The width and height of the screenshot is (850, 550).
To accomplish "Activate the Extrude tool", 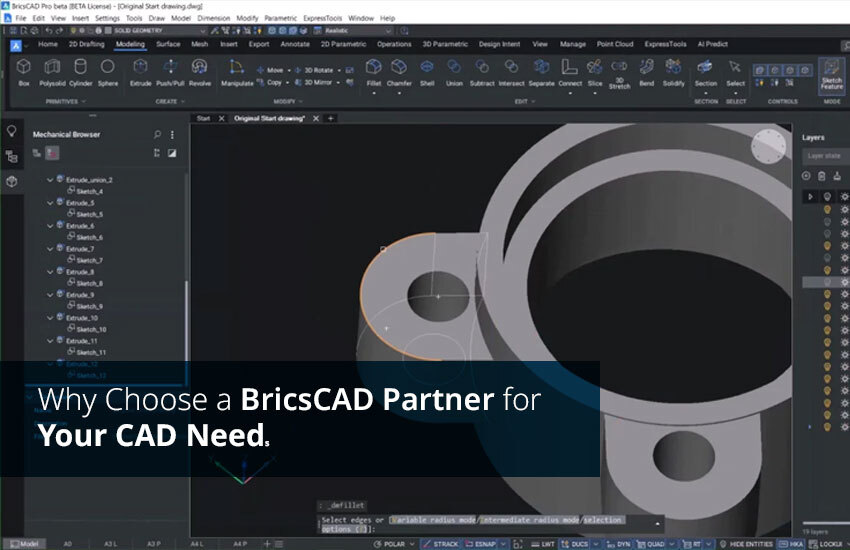I will click(140, 72).
